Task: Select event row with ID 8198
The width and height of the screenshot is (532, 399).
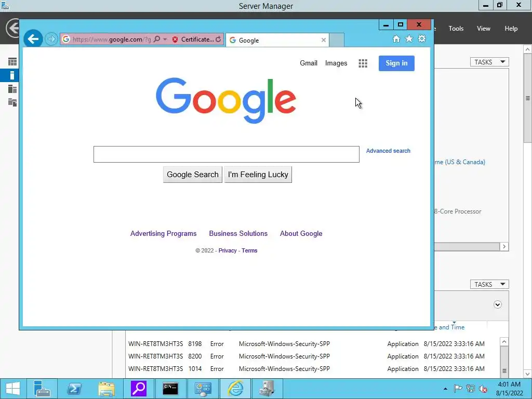Action: click(x=312, y=344)
